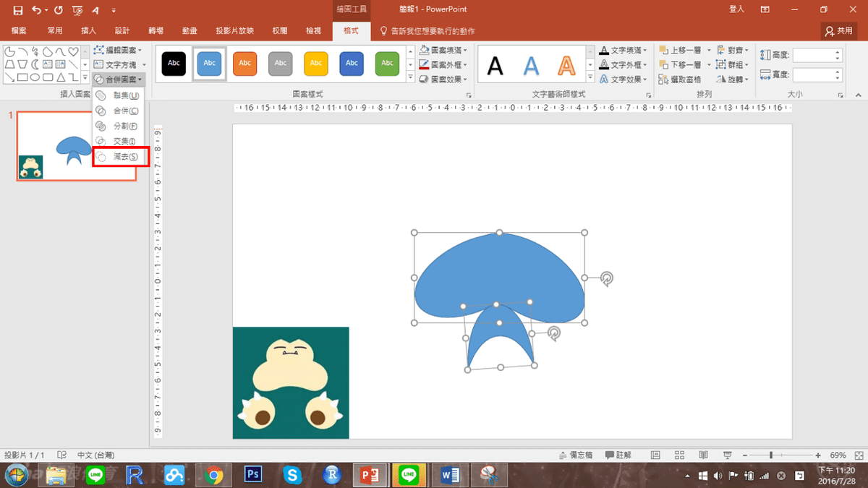Apply the gold Abc shape style
The image size is (868, 488).
pos(316,64)
